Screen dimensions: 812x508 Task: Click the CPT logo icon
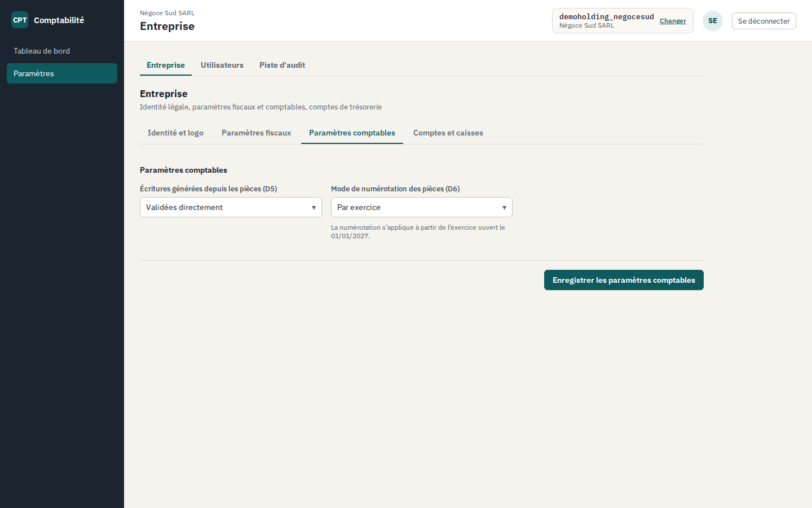point(20,20)
